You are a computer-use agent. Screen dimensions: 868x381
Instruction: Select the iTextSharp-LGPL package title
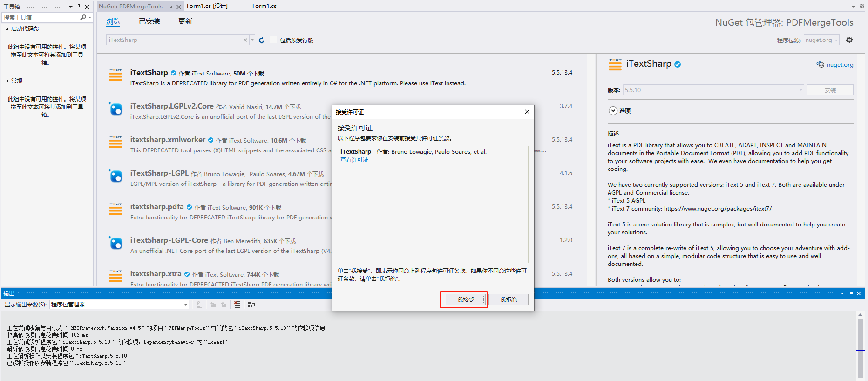click(159, 173)
